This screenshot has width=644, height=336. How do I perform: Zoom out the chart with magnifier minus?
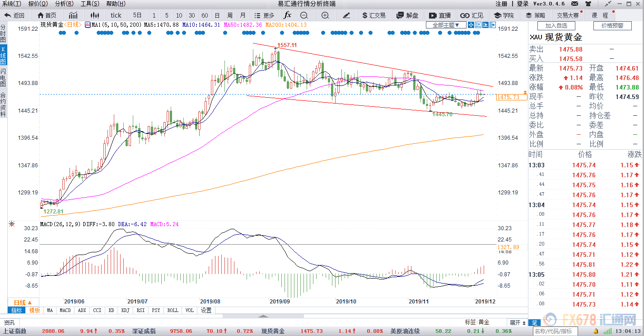tap(304, 15)
